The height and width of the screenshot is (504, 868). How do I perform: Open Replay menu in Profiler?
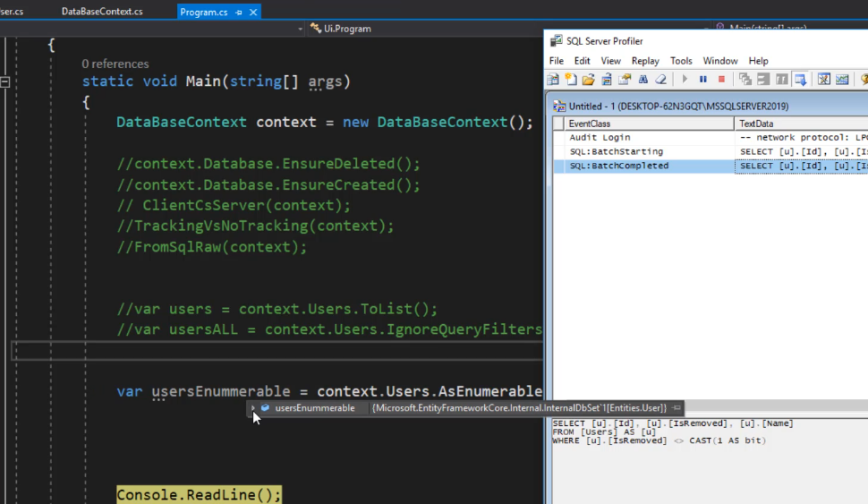pyautogui.click(x=645, y=61)
